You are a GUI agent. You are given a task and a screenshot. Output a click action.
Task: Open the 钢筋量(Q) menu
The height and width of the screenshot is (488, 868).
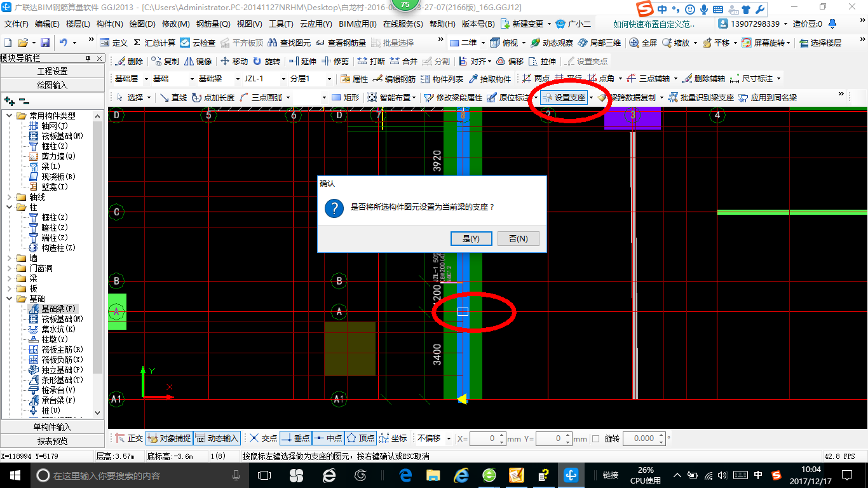tap(213, 24)
